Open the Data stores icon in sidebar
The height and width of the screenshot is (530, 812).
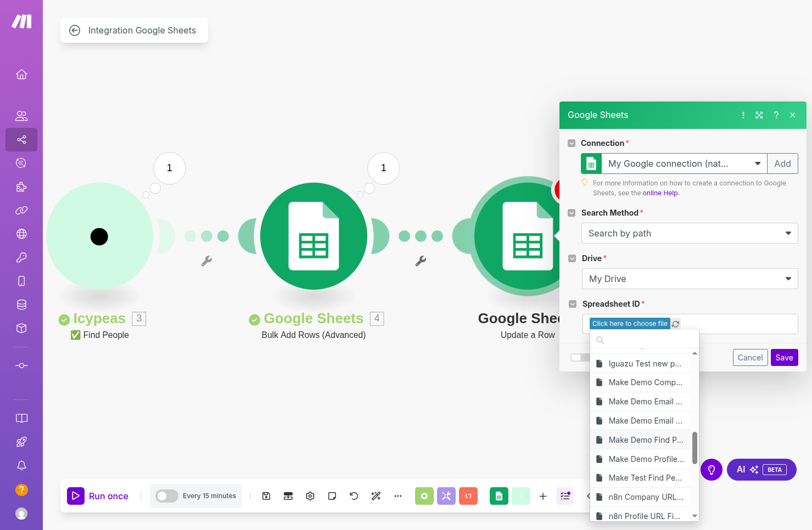tap(21, 305)
